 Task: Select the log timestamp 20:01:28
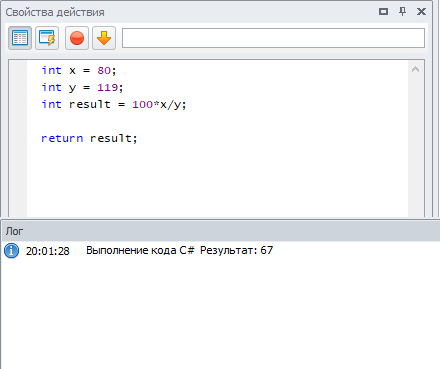pos(48,251)
